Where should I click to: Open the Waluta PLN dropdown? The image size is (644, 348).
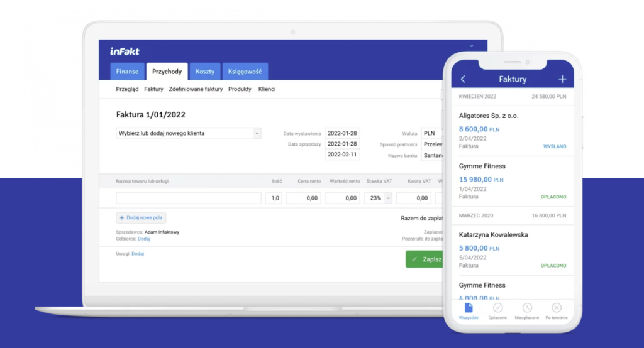click(432, 133)
